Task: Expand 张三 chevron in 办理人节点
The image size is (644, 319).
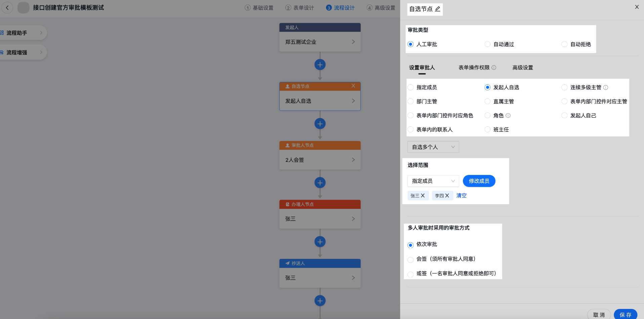Action: pos(353,219)
